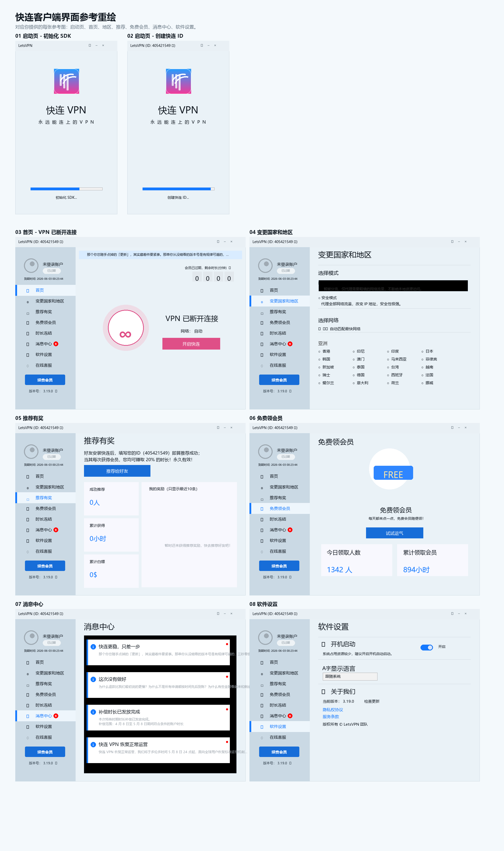Click the 试试运气 button

click(394, 533)
